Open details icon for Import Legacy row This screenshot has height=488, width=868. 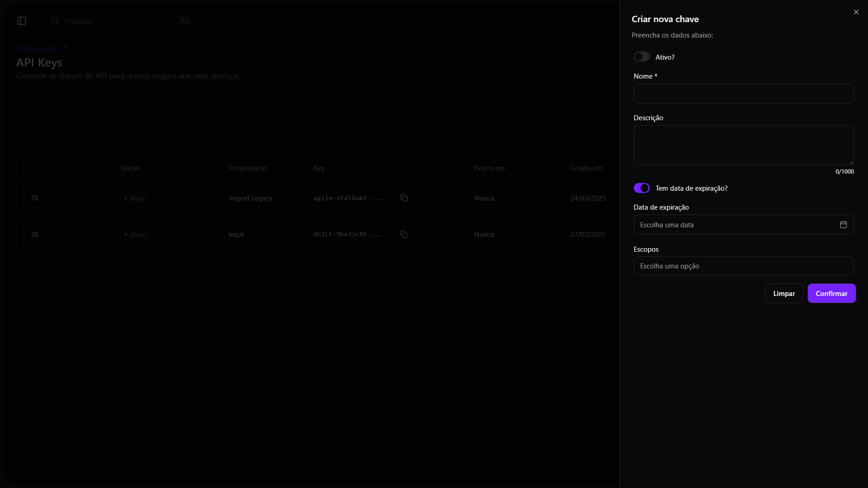click(34, 198)
